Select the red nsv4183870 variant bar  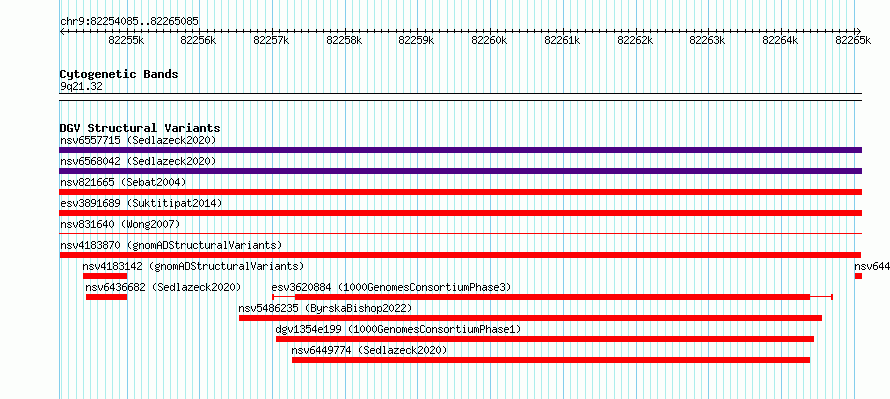(460, 255)
